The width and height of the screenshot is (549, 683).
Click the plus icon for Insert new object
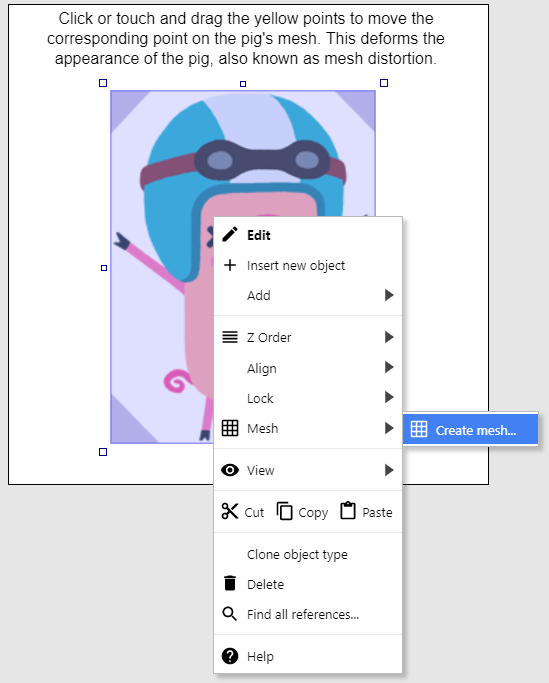[x=230, y=265]
